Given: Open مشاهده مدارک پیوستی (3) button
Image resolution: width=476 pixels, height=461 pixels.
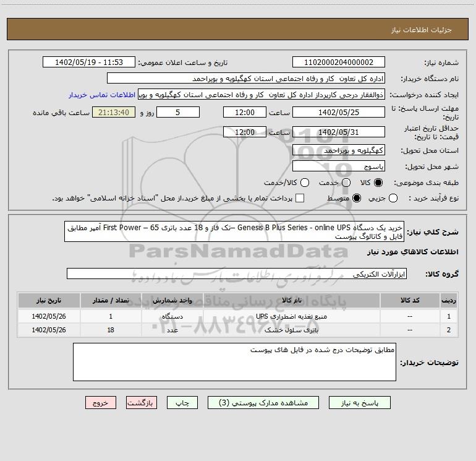Looking at the screenshot, I should [263, 403].
